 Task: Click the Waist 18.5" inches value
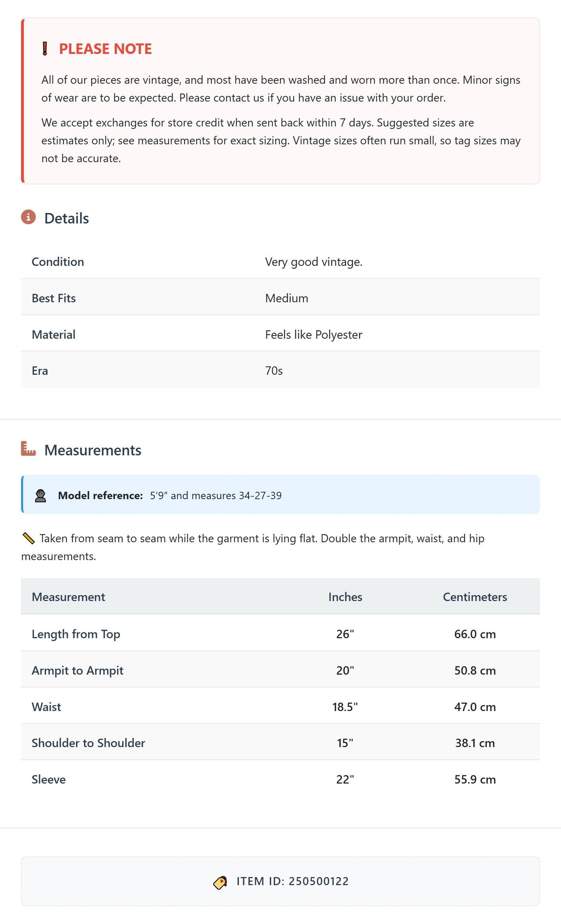pos(345,707)
